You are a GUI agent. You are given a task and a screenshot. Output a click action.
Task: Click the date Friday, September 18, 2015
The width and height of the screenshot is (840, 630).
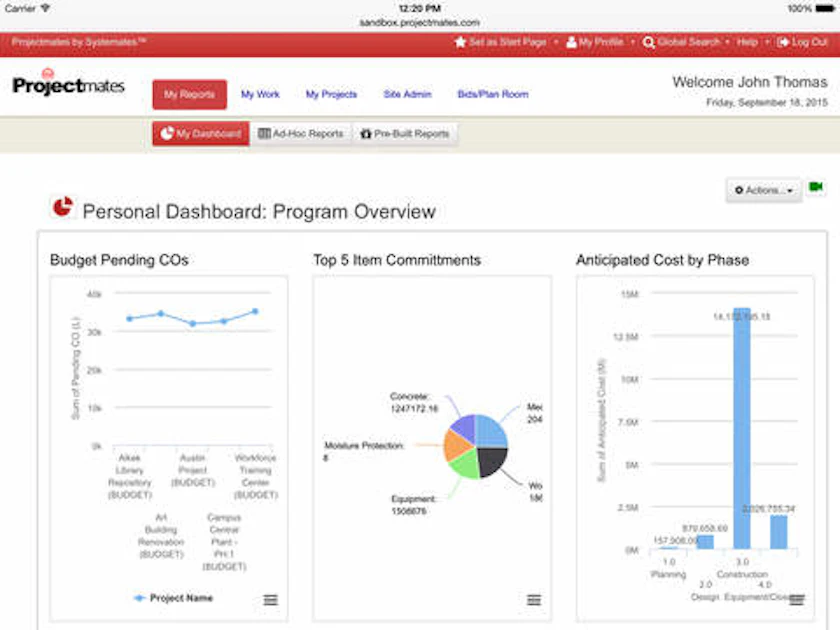(767, 102)
